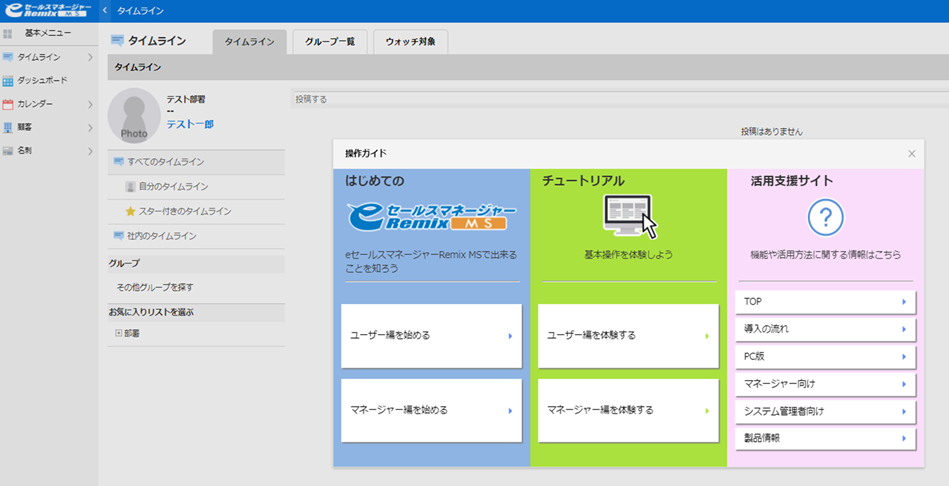Expand the 部署 tree node

coord(119,333)
